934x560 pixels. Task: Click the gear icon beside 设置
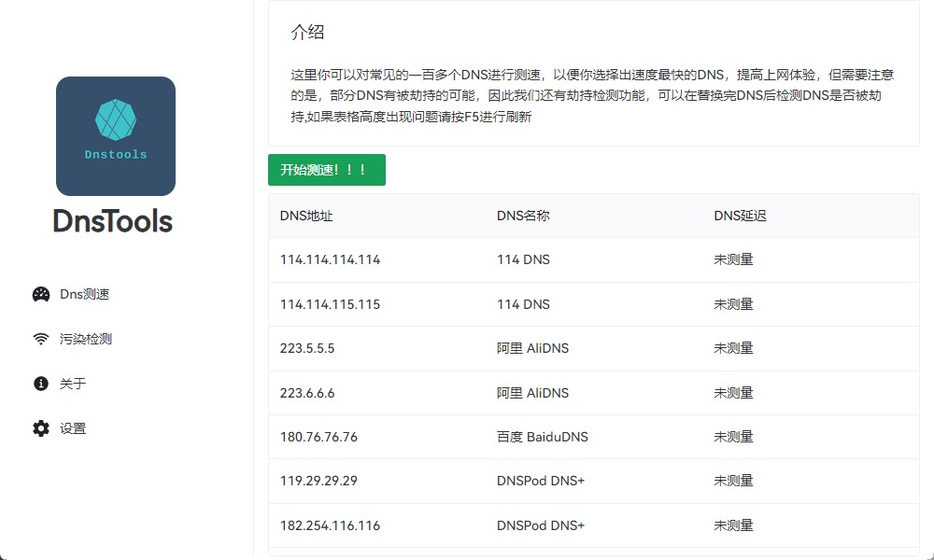(x=41, y=427)
